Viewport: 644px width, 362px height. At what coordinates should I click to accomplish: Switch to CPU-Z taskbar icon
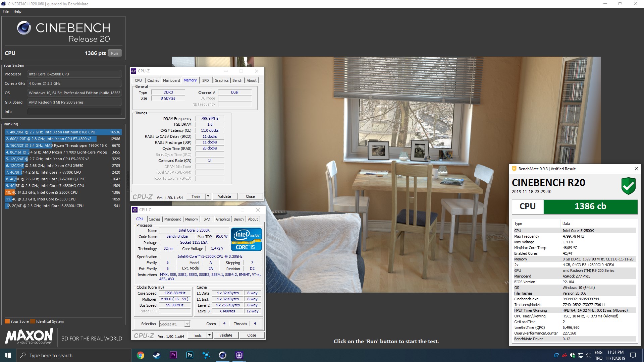(239, 355)
